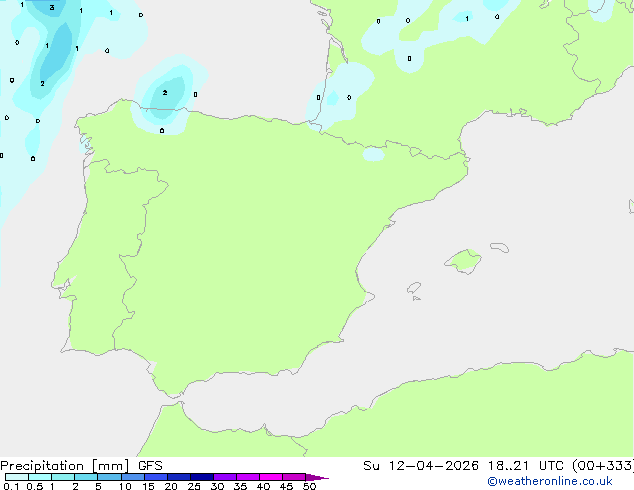The height and width of the screenshot is (490, 634).
Task: Click the '25' legend scale label
Action: point(194,486)
